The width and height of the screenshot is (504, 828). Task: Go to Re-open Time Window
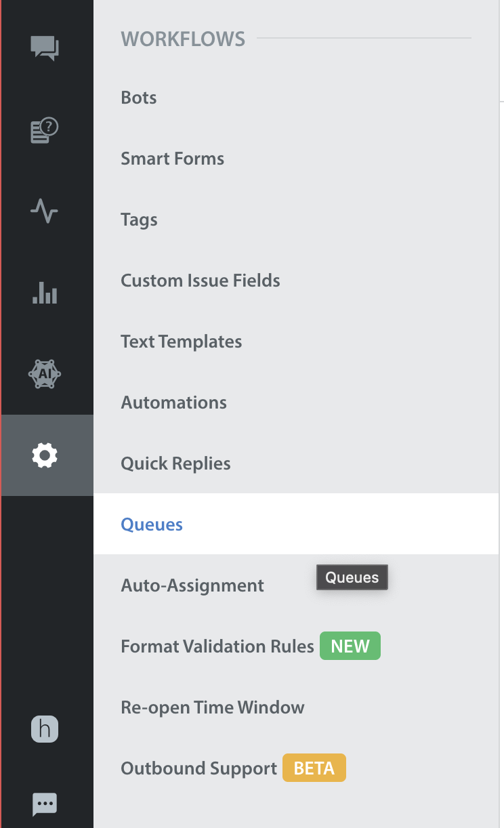pos(213,707)
